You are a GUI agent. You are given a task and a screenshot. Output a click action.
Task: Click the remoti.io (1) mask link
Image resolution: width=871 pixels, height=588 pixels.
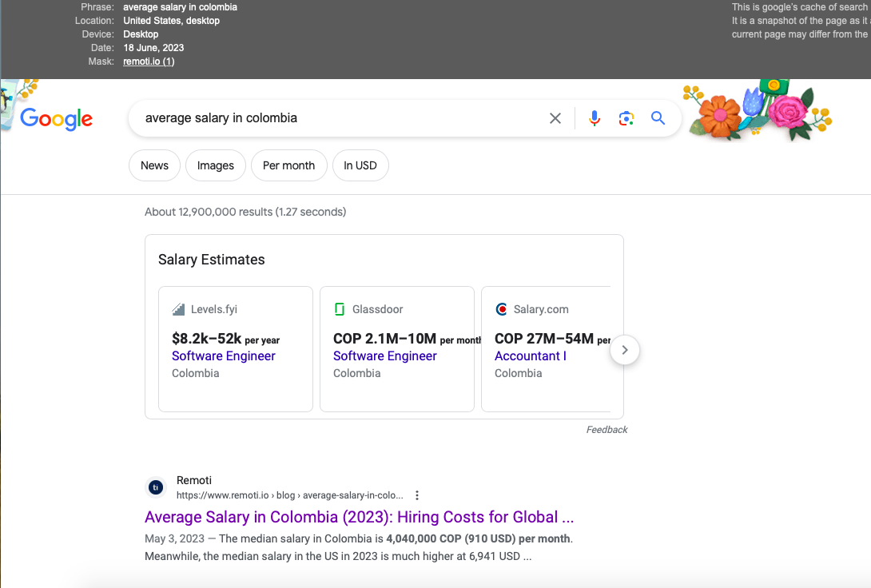coord(149,61)
